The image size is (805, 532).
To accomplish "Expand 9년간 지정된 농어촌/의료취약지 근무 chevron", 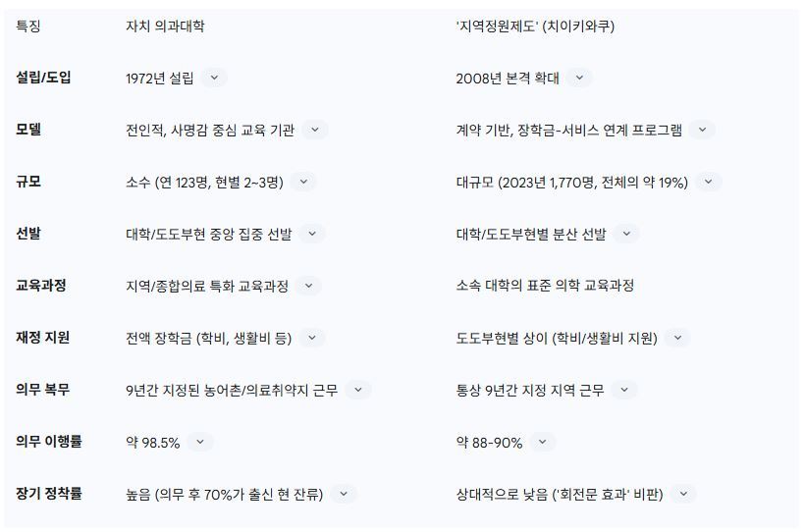I will [x=358, y=390].
